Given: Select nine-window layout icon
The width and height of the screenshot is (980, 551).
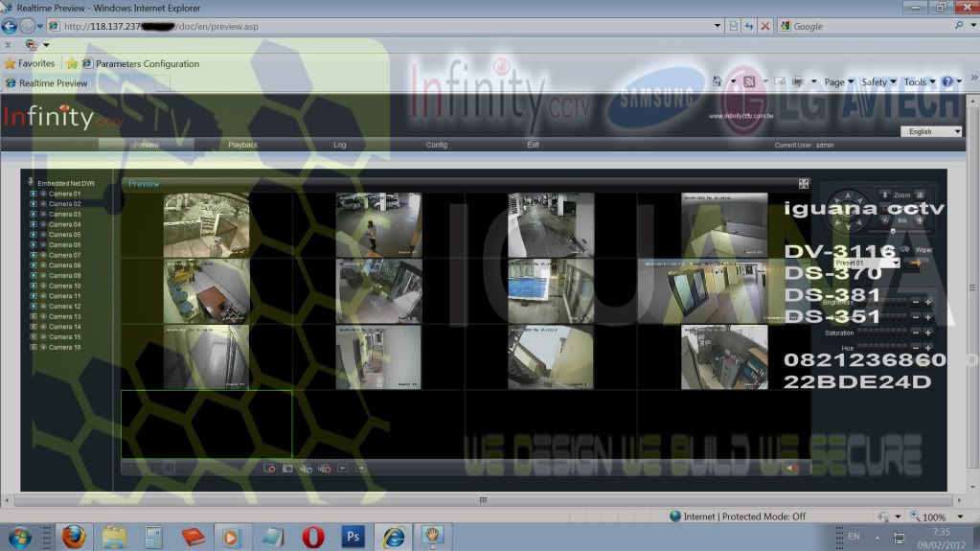Looking at the screenshot, I should [x=157, y=468].
